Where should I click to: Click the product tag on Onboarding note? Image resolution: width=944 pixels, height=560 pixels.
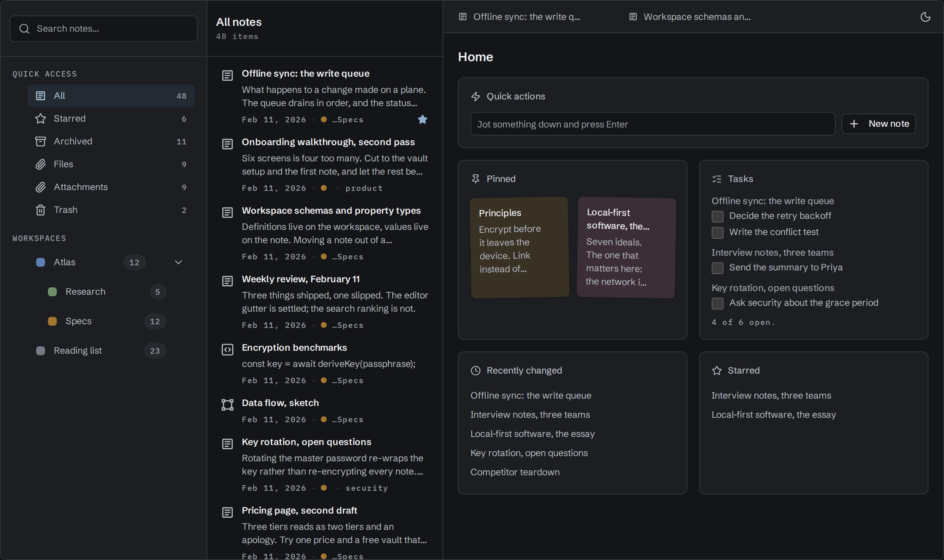pos(364,188)
